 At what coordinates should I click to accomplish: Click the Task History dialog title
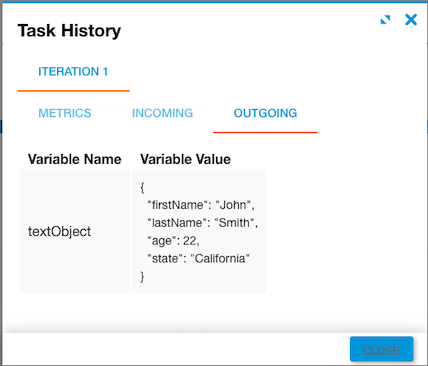point(69,31)
